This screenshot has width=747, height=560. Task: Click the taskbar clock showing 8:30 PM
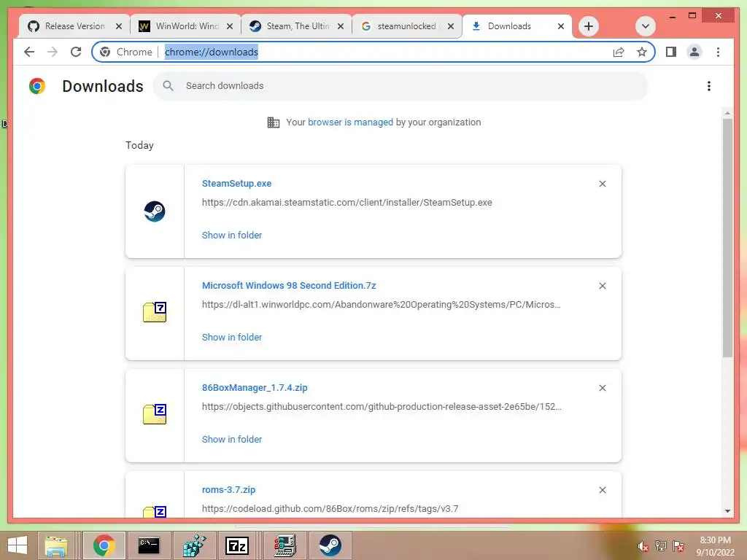click(715, 546)
